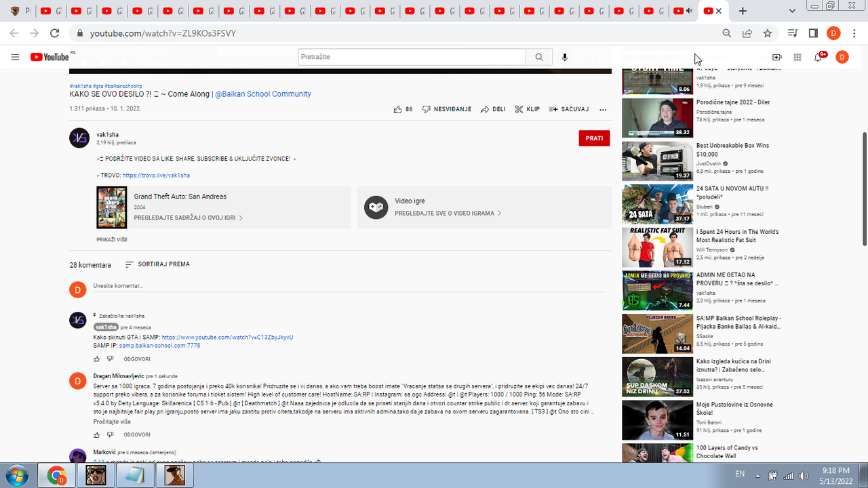Open the YouTube apps grid icon
Image resolution: width=868 pixels, height=488 pixels.
(x=797, y=58)
